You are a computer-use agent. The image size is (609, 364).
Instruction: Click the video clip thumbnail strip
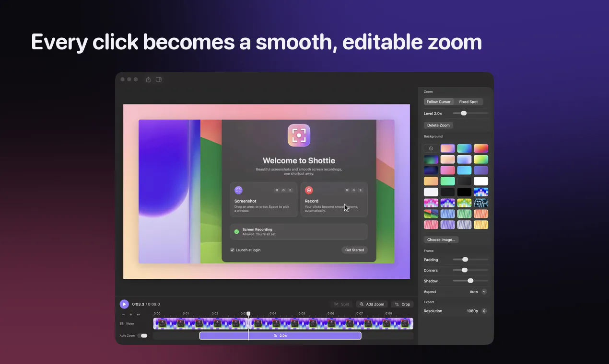coord(283,324)
